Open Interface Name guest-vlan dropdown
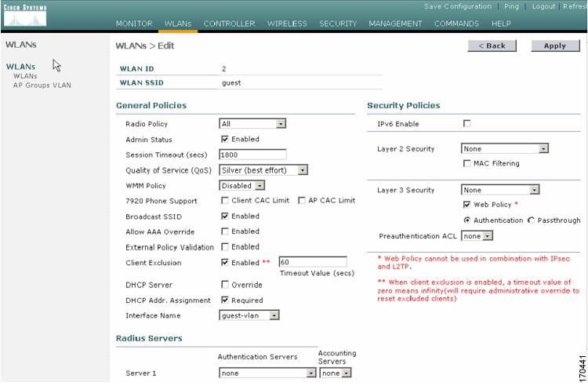 pyautogui.click(x=249, y=315)
